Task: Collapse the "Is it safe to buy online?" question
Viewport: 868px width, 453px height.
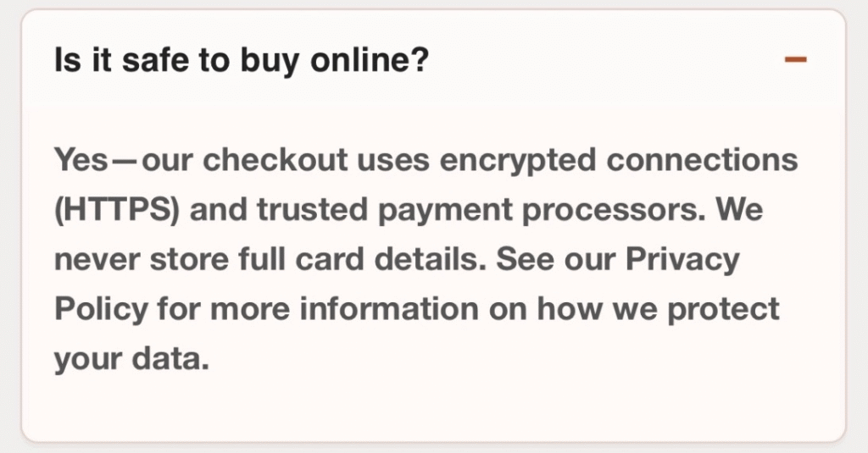Action: [x=240, y=61]
